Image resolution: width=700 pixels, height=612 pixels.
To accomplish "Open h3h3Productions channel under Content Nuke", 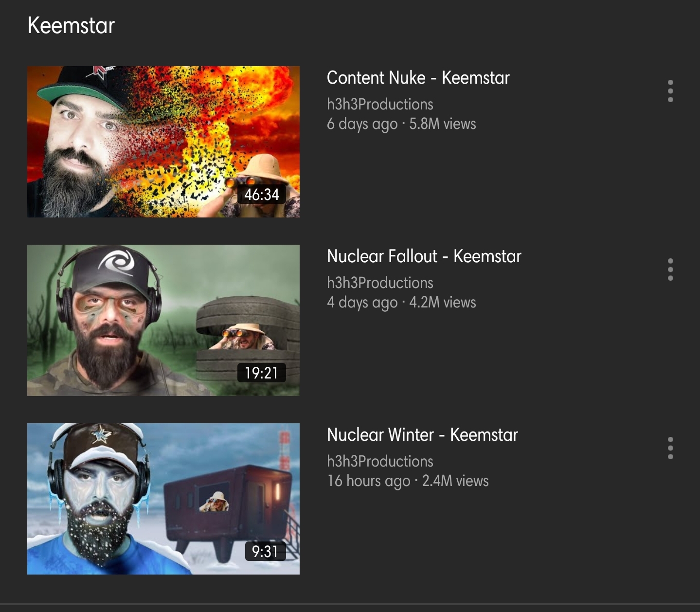I will [380, 104].
